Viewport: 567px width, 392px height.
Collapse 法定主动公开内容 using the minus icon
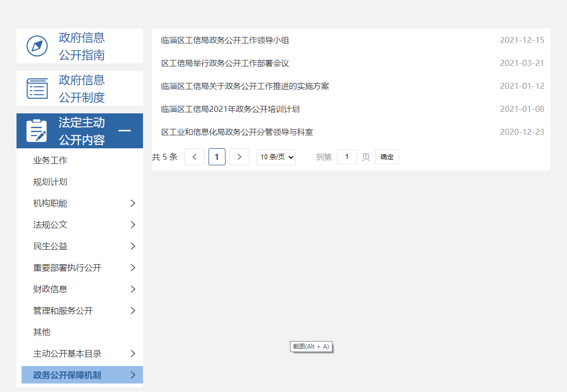pos(124,131)
